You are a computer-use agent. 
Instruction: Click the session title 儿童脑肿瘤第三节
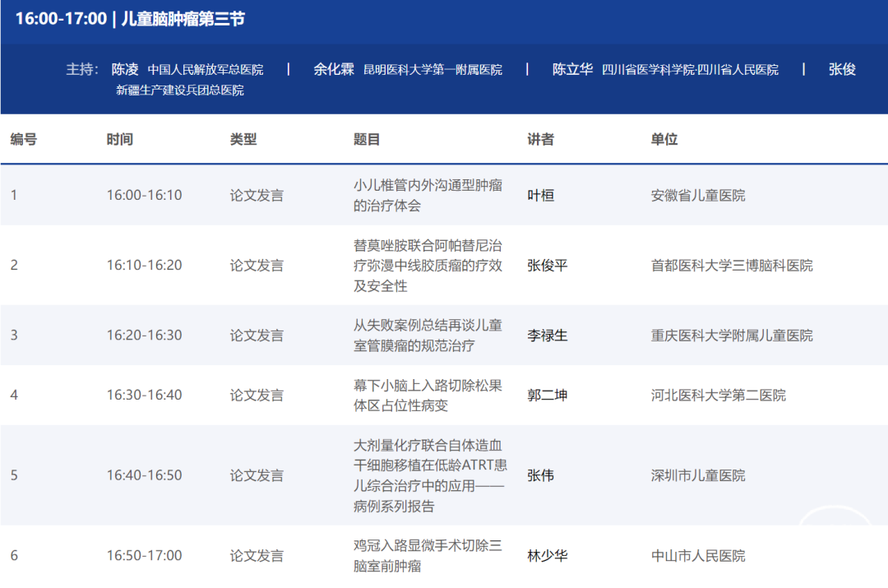[x=183, y=19]
